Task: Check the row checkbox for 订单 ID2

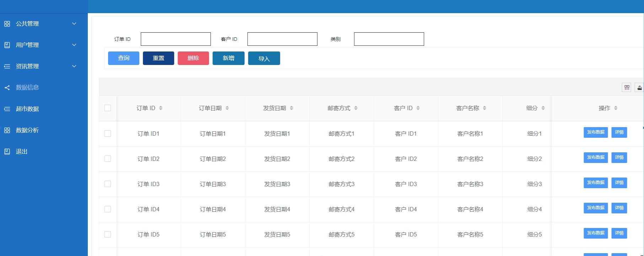Action: coord(108,159)
